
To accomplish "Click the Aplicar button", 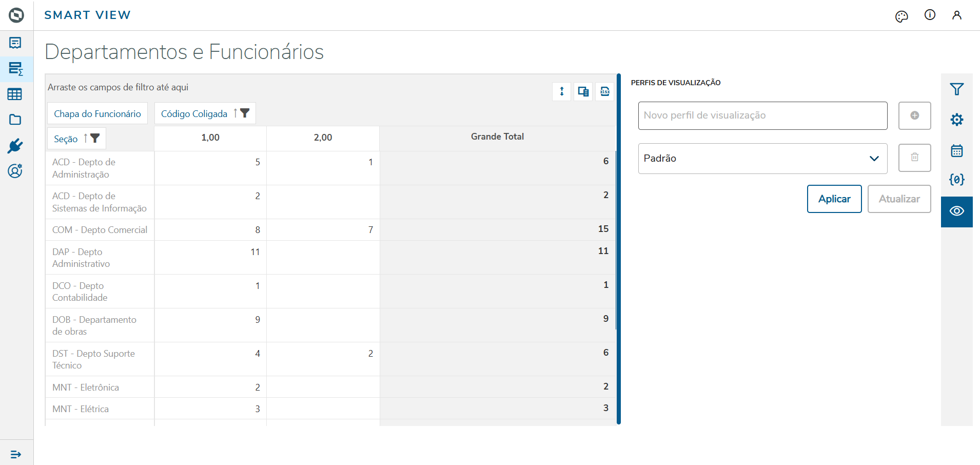I will (x=834, y=199).
